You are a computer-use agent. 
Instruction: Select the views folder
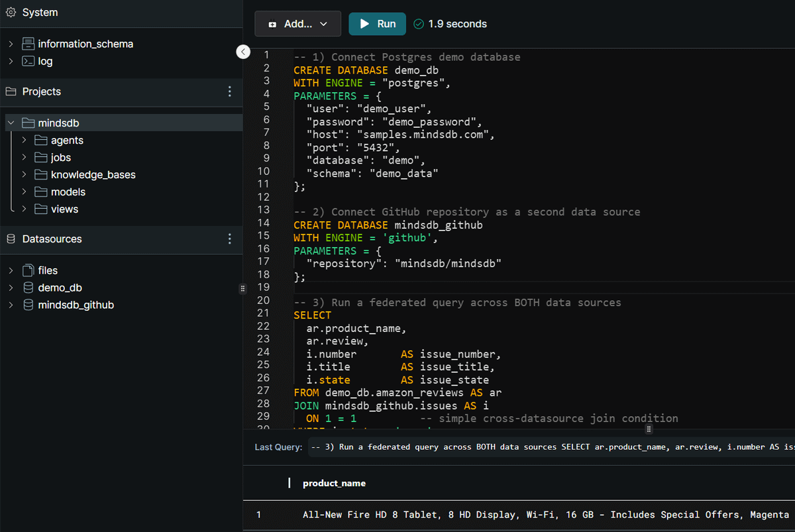(x=64, y=209)
